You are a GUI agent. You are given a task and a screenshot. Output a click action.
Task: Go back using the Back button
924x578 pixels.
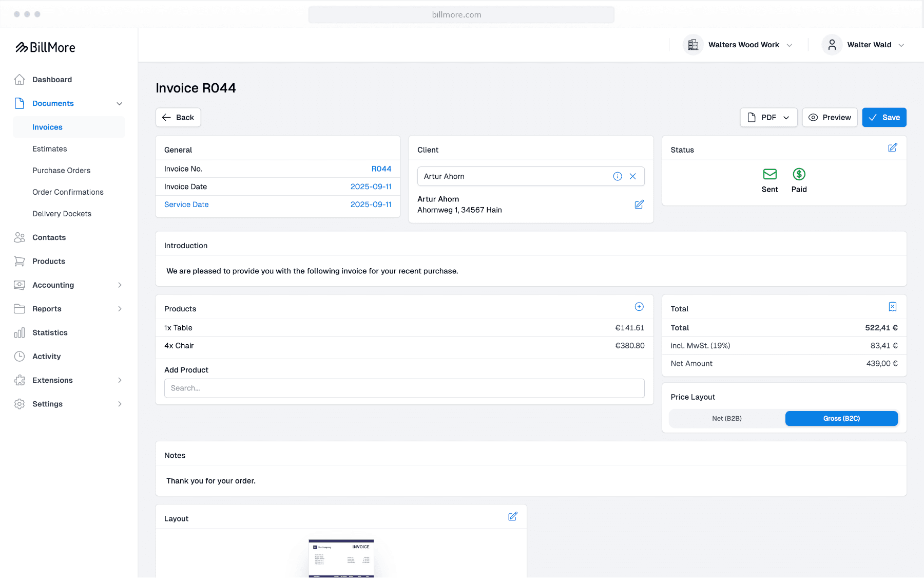click(x=178, y=117)
